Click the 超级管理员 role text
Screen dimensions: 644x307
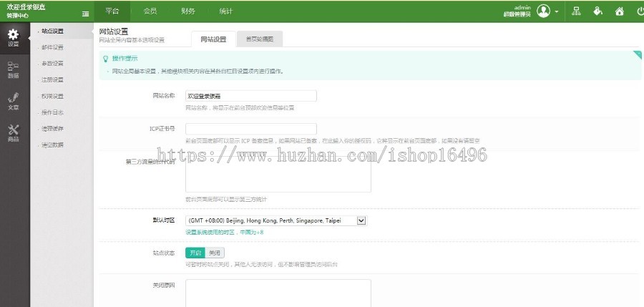tap(517, 14)
